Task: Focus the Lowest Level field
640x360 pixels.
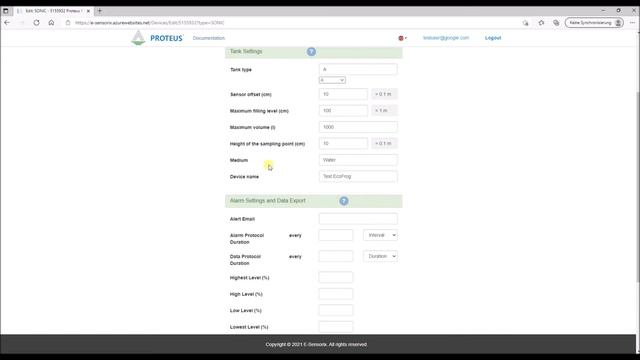Action: [x=336, y=327]
